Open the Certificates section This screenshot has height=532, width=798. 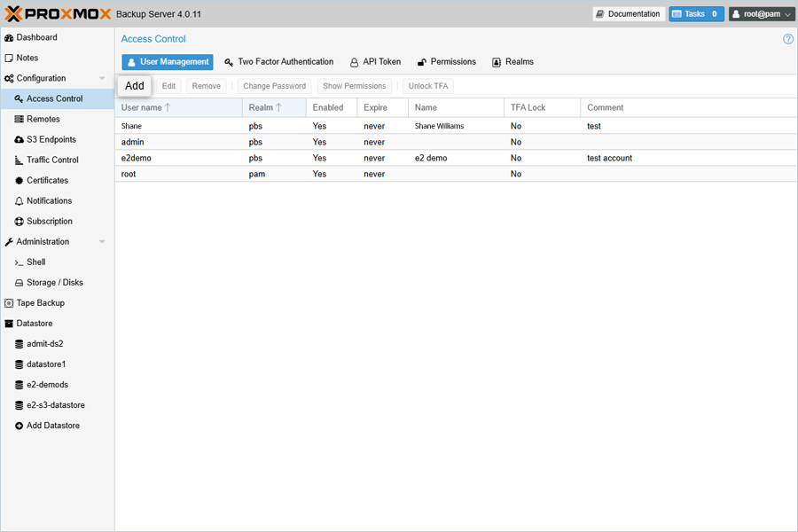coord(47,180)
